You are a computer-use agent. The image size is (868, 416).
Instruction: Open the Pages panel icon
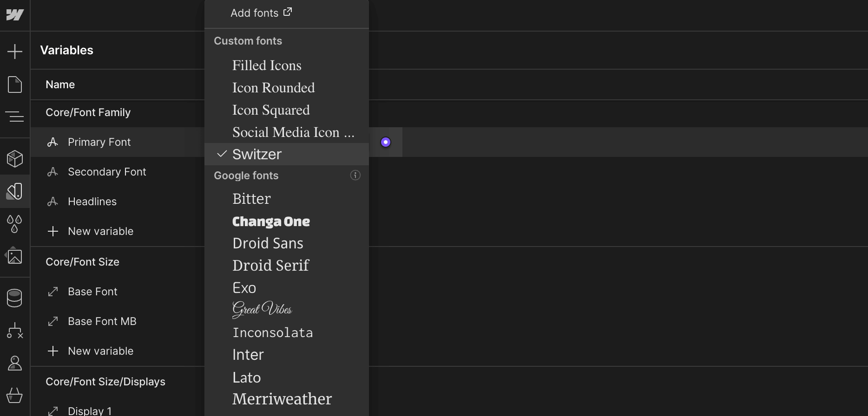(x=15, y=84)
